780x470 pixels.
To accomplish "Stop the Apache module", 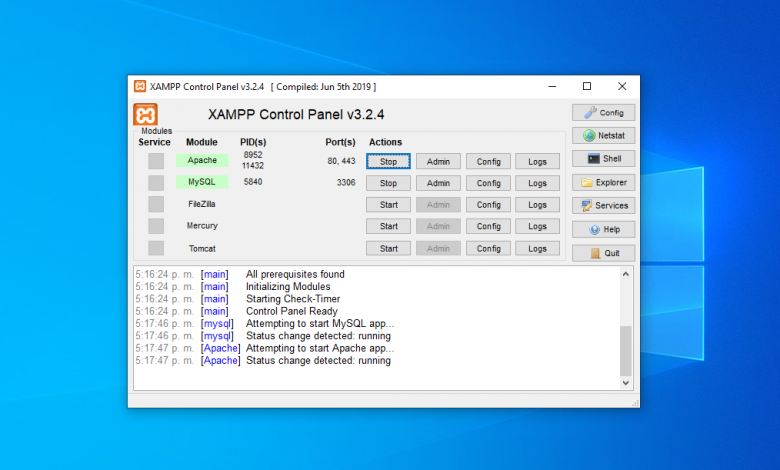I will (x=389, y=161).
